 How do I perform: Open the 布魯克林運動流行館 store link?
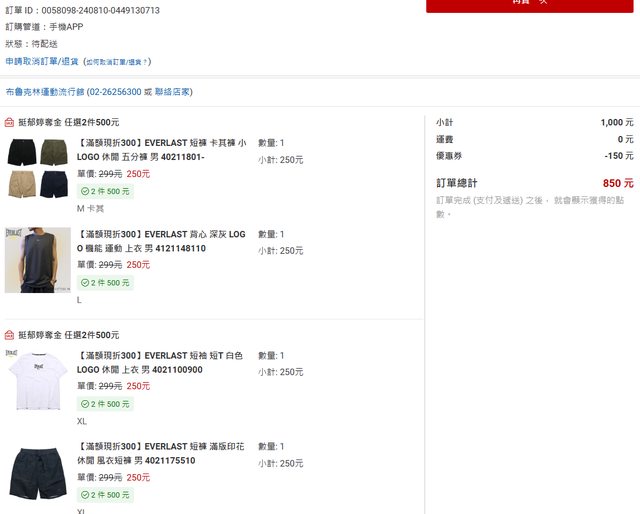coord(45,92)
